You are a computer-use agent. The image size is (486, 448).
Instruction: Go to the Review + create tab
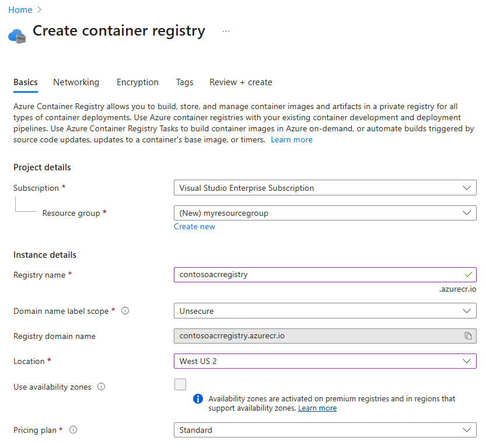(240, 82)
